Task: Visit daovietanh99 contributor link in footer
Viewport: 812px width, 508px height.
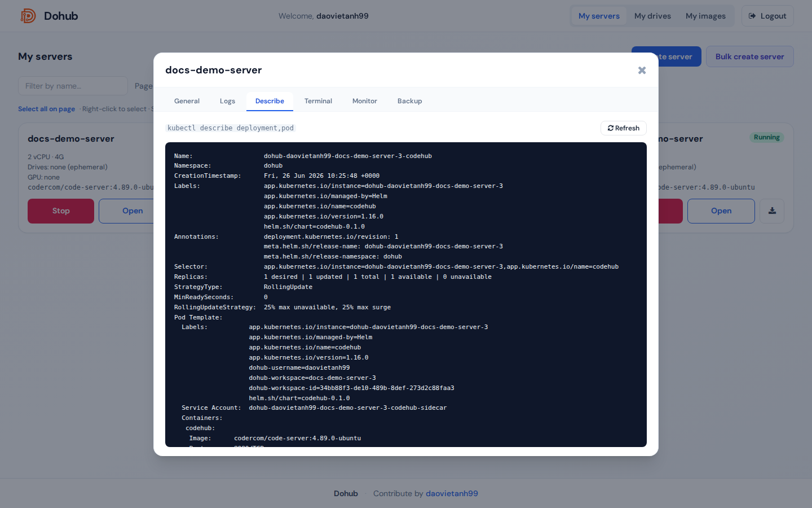Action: pos(452,493)
